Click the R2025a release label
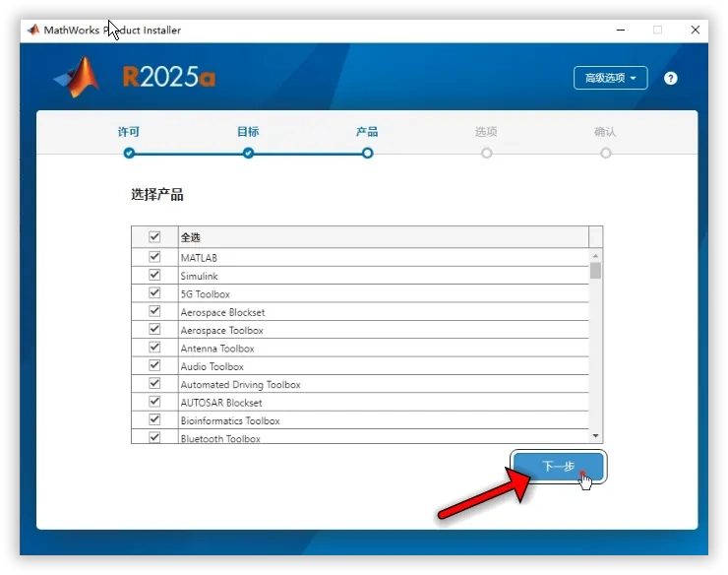728x575 pixels. [169, 77]
